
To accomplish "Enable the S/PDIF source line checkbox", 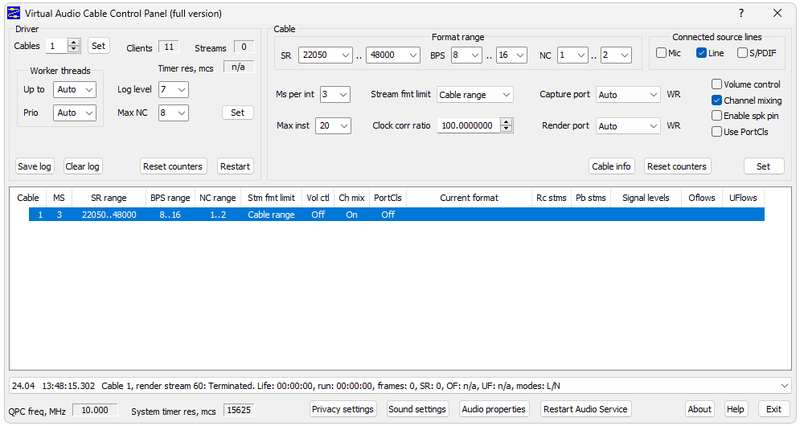I will click(742, 53).
